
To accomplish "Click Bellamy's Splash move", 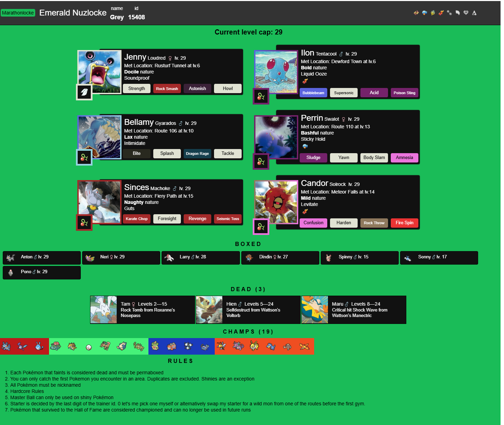I will 167,154.
